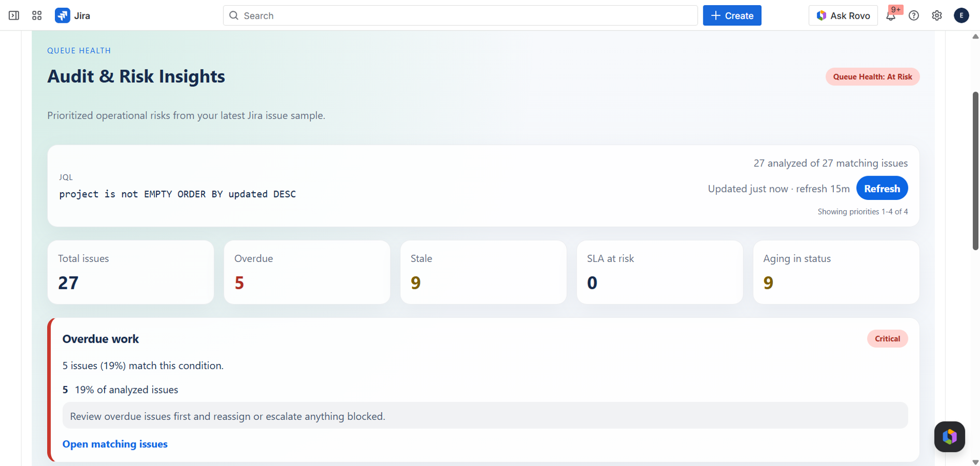Select the Critical severity badge
Viewport: 980px width, 466px height.
point(887,338)
